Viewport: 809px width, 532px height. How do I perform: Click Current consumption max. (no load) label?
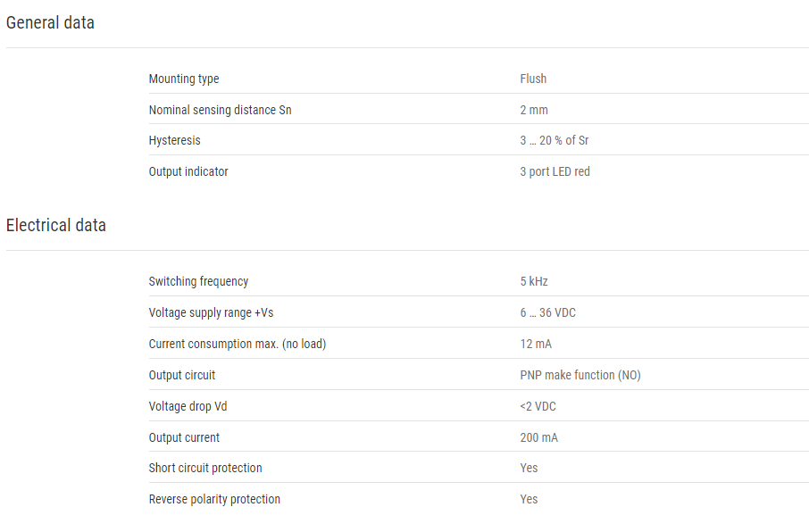238,345
